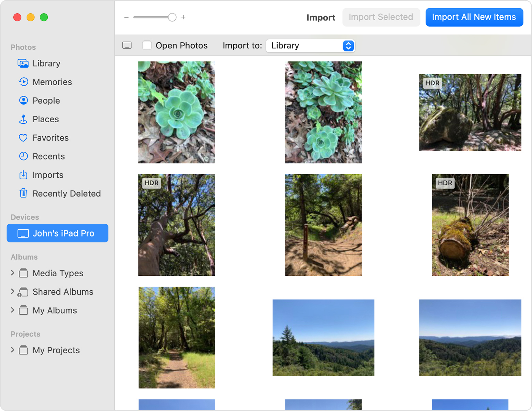Click the select-all thumbnails checkbox
The width and height of the screenshot is (532, 411).
coord(127,45)
